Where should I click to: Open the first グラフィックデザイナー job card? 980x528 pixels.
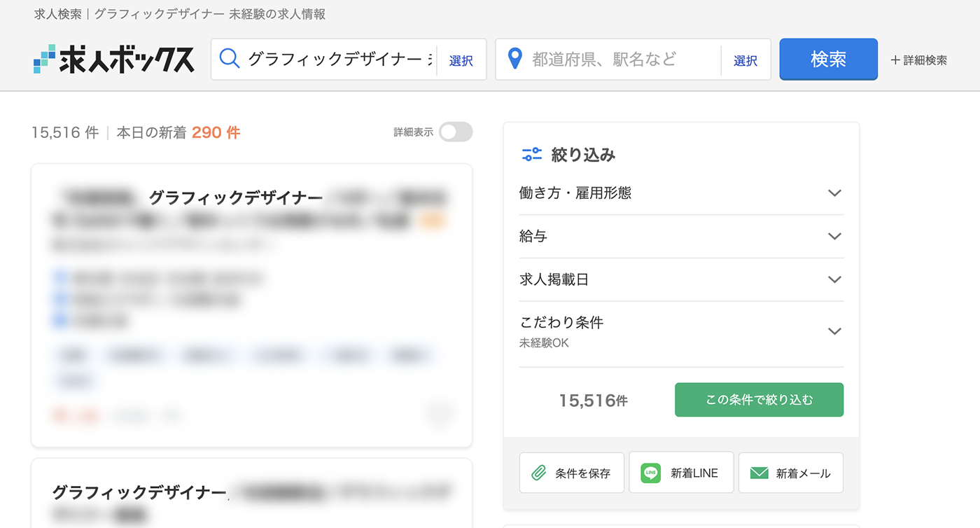tap(252, 305)
